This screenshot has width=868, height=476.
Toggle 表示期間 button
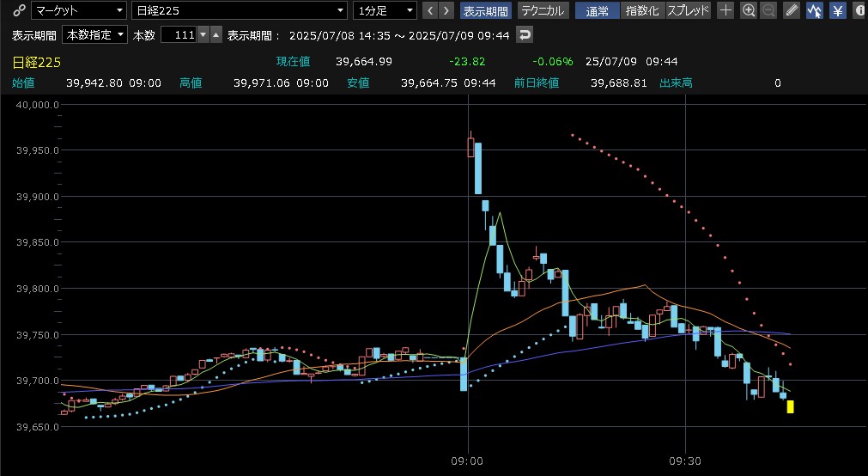485,10
